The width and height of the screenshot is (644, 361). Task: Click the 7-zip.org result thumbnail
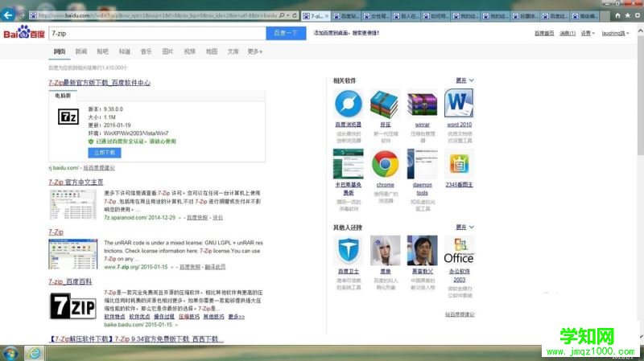(x=73, y=254)
